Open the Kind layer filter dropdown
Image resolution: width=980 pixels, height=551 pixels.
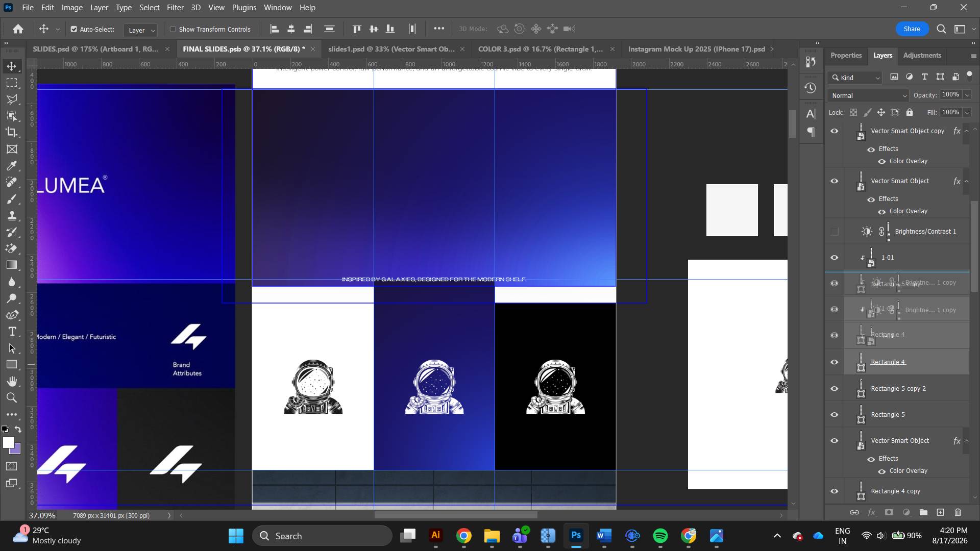(855, 78)
